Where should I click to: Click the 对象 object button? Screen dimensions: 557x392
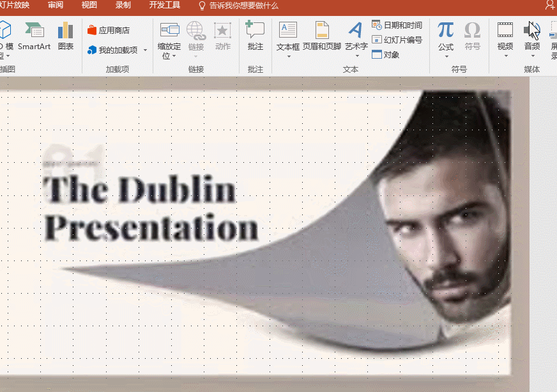point(386,55)
